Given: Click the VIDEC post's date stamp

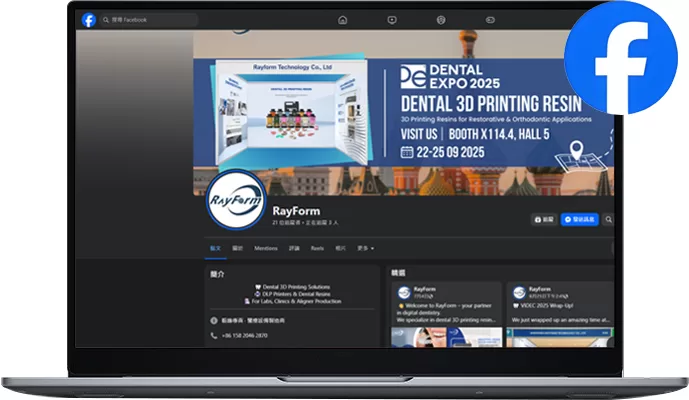Looking at the screenshot, I should click(548, 296).
